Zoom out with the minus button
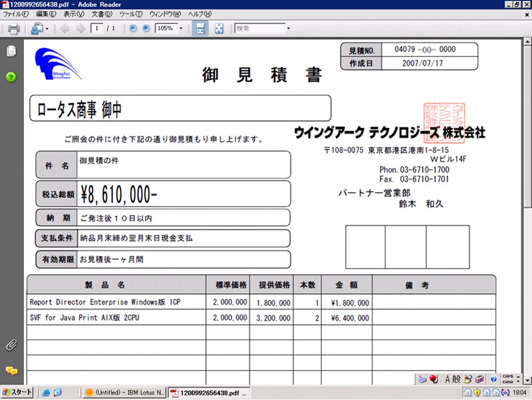 click(x=134, y=28)
